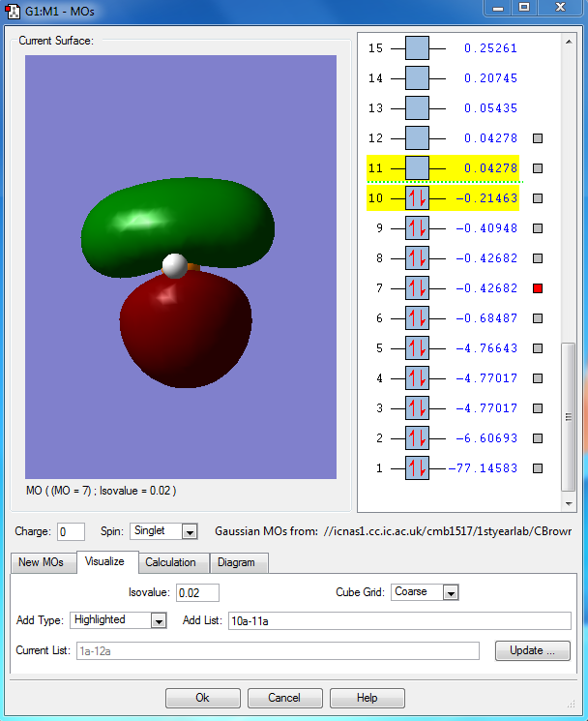Toggle surface marker for orbital 9
The height and width of the screenshot is (721, 588).
click(x=538, y=228)
